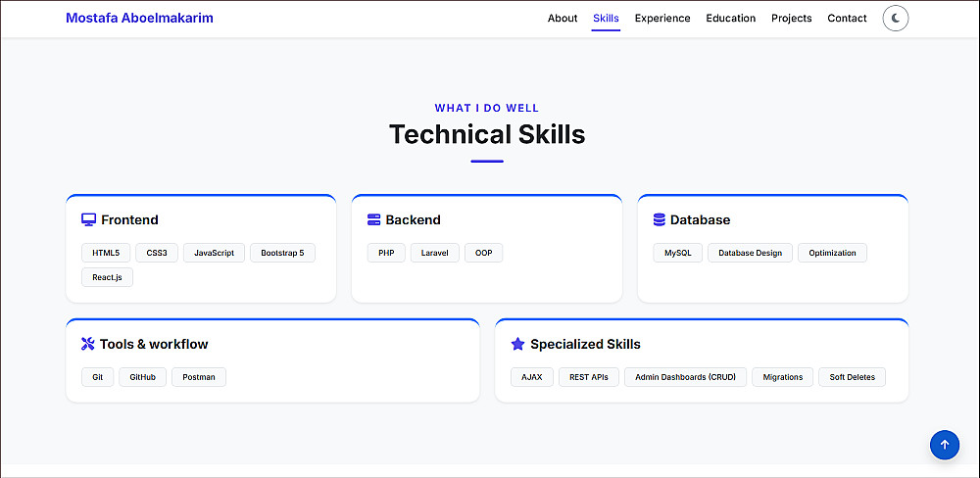Select the Skills nav link

(607, 18)
